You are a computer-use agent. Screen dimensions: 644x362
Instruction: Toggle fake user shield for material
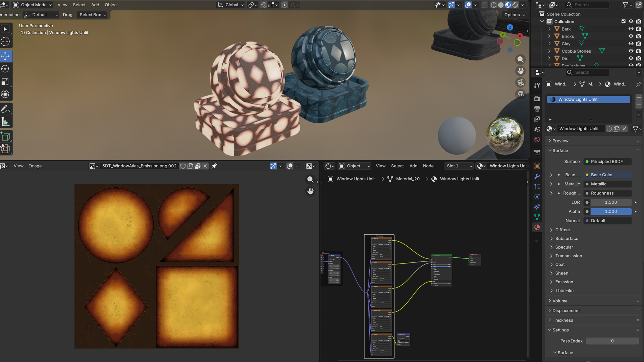point(609,129)
